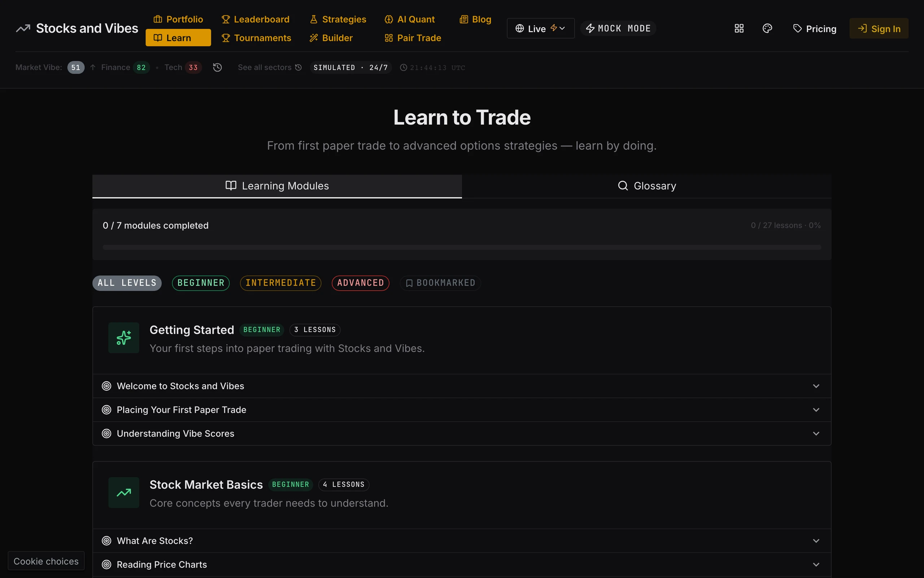The width and height of the screenshot is (924, 578).
Task: Open Portfolio in the navigation
Action: click(178, 19)
